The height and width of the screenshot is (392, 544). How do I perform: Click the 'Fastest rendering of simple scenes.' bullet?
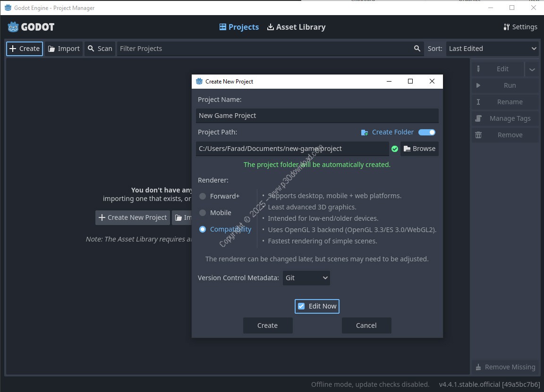[323, 241]
